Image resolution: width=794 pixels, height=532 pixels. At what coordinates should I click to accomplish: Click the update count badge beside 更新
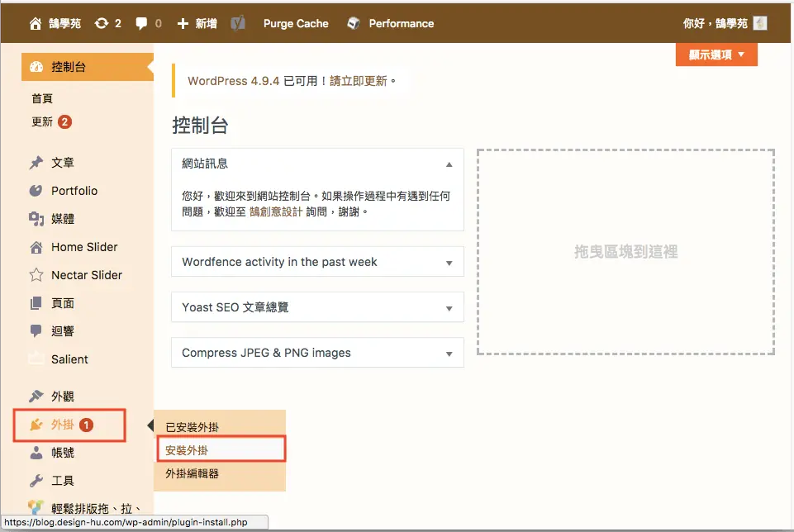point(64,122)
